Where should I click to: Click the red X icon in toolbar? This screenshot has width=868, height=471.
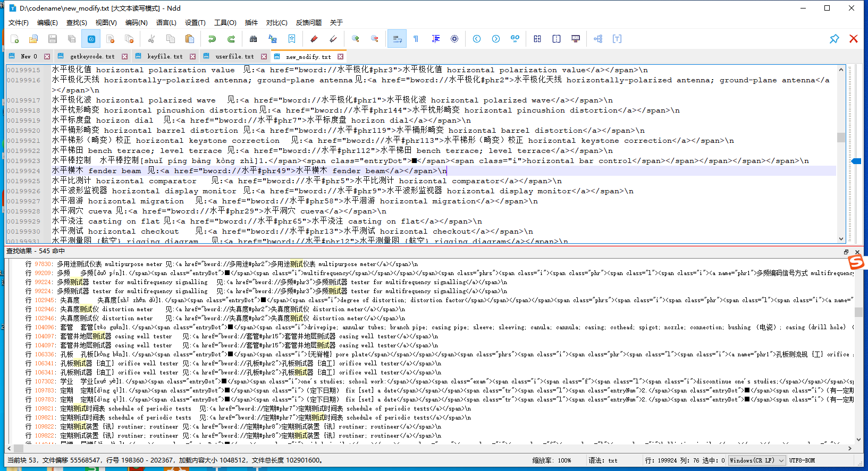854,39
